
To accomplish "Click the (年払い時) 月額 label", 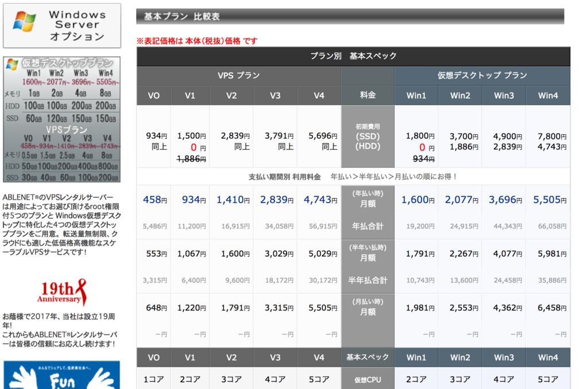I will coord(368,199).
